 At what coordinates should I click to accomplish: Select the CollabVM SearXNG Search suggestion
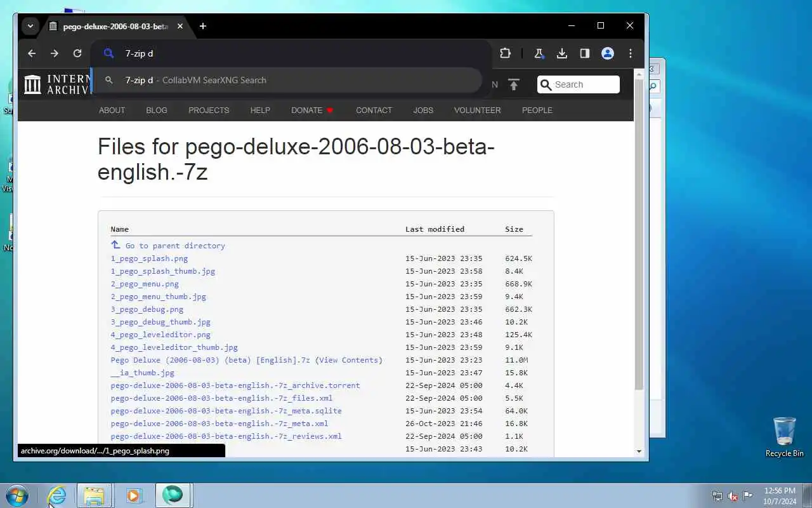(x=287, y=80)
